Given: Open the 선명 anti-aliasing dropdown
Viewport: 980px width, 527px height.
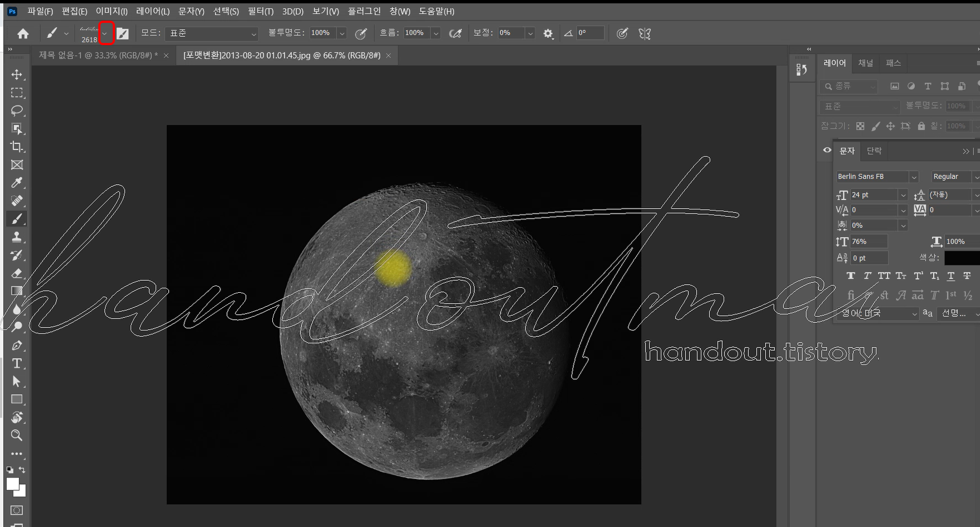Looking at the screenshot, I should pos(959,313).
